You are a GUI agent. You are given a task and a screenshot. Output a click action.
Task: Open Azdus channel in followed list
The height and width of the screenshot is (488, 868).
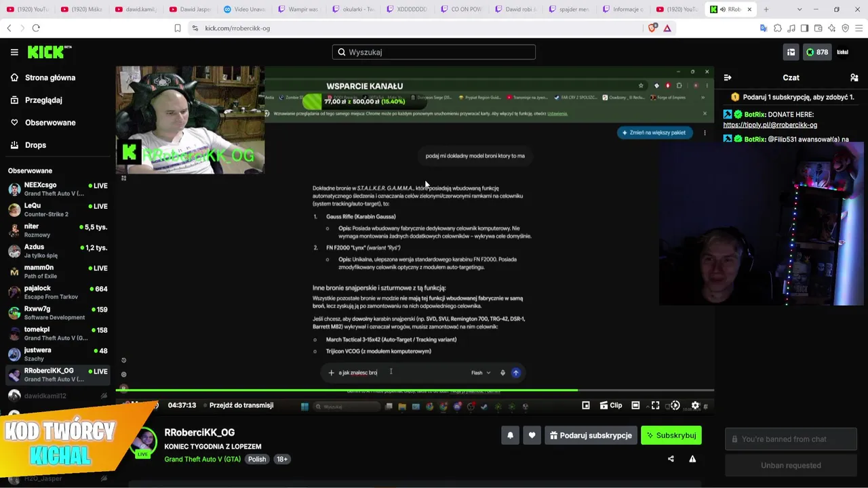tap(58, 251)
